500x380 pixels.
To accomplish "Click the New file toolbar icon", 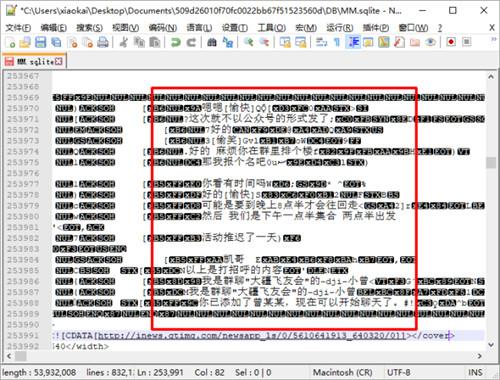I will (x=10, y=42).
